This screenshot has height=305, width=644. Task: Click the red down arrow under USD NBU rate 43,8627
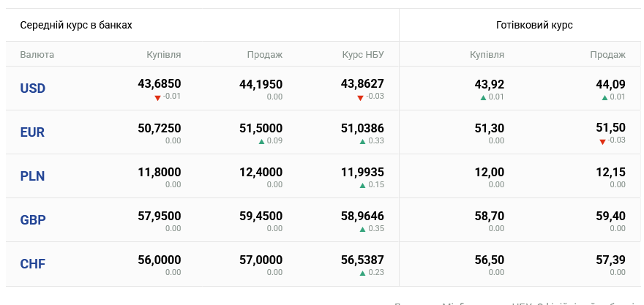[x=360, y=98]
